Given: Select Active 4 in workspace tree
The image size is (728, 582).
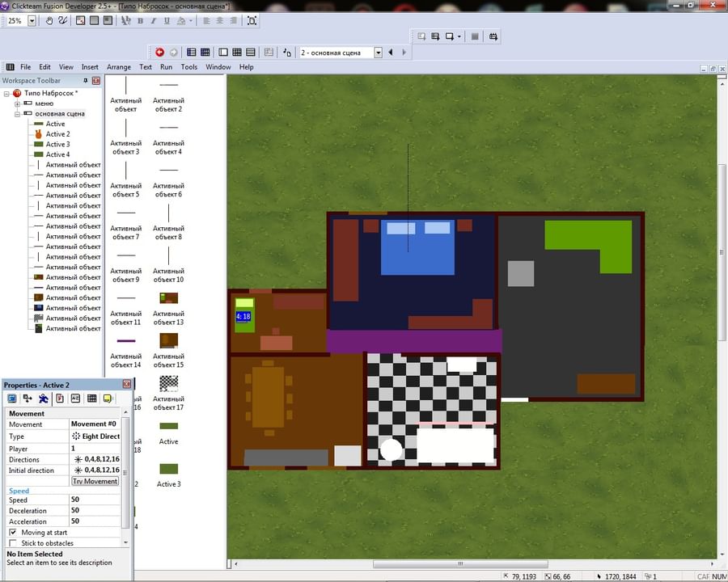Looking at the screenshot, I should pos(57,154).
